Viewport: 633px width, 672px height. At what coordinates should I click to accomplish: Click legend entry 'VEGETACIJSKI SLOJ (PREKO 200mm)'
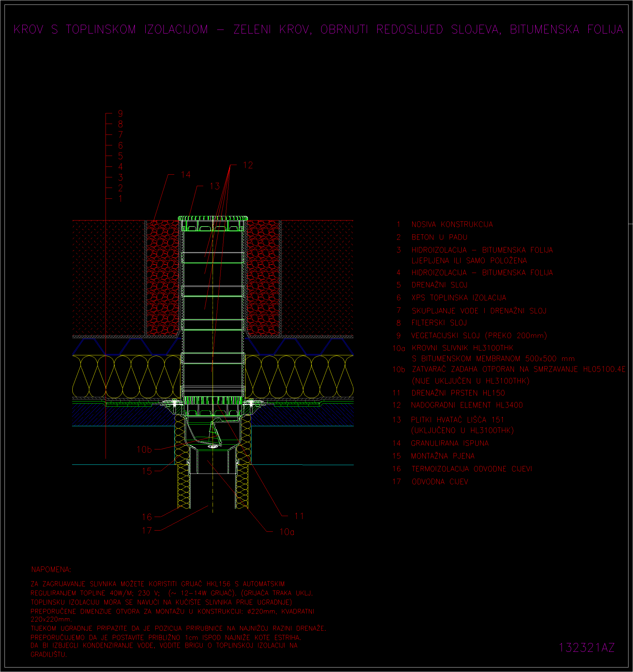point(479,336)
